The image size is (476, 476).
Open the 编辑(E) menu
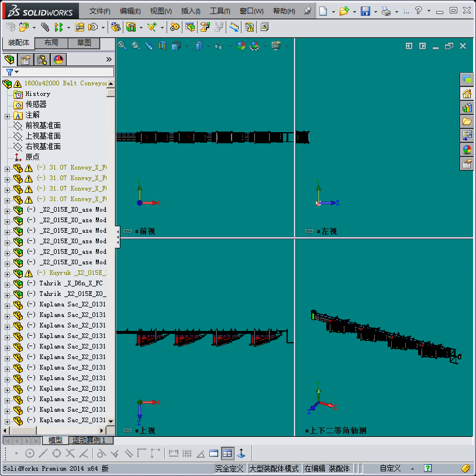pyautogui.click(x=130, y=11)
